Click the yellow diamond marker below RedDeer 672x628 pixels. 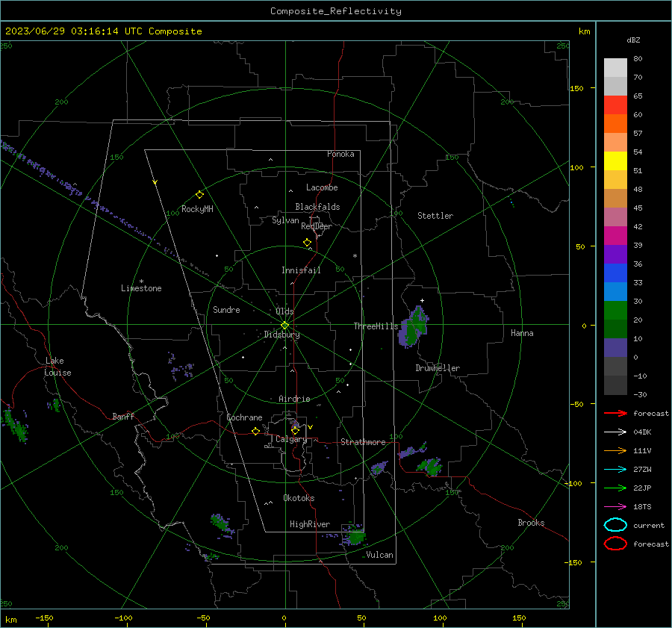click(307, 243)
